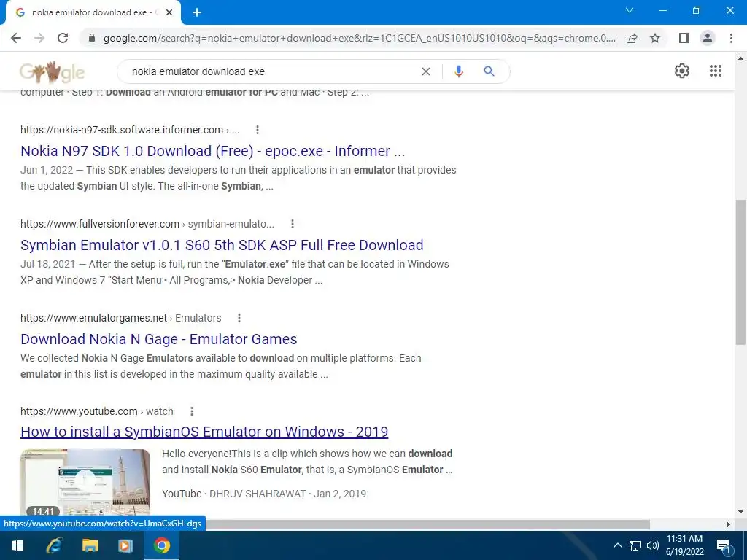This screenshot has height=560, width=747.
Task: Open more options for fullversionforever result
Action: pos(293,224)
